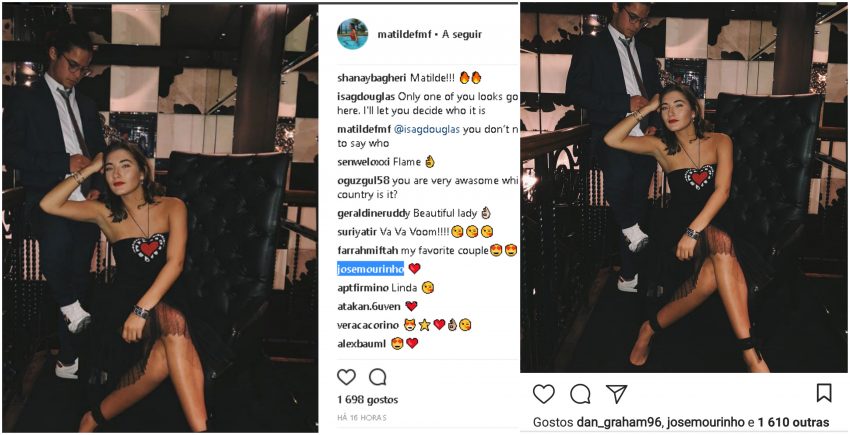
Task: Click the comment bubble icon under the comments
Action: coord(377,377)
